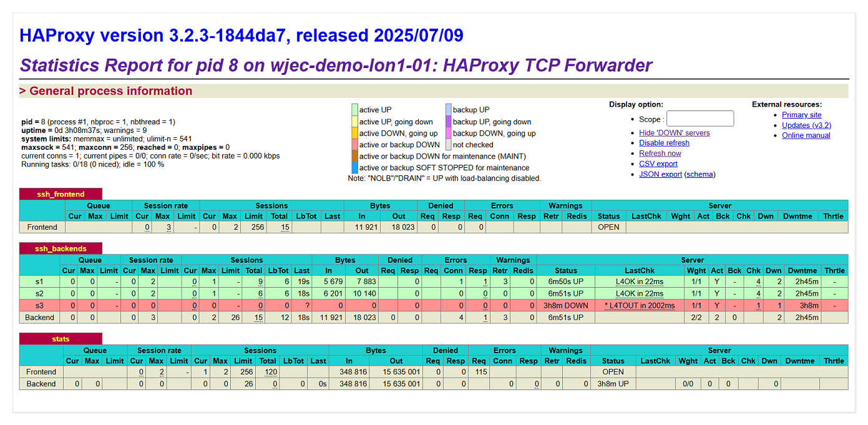Click ssh_backends Backend row label

click(x=40, y=318)
